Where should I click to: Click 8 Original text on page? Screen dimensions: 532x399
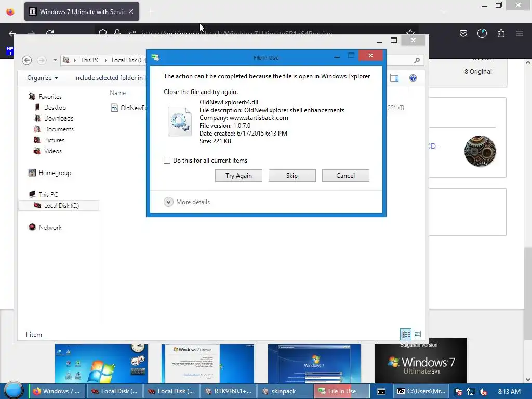click(x=478, y=72)
